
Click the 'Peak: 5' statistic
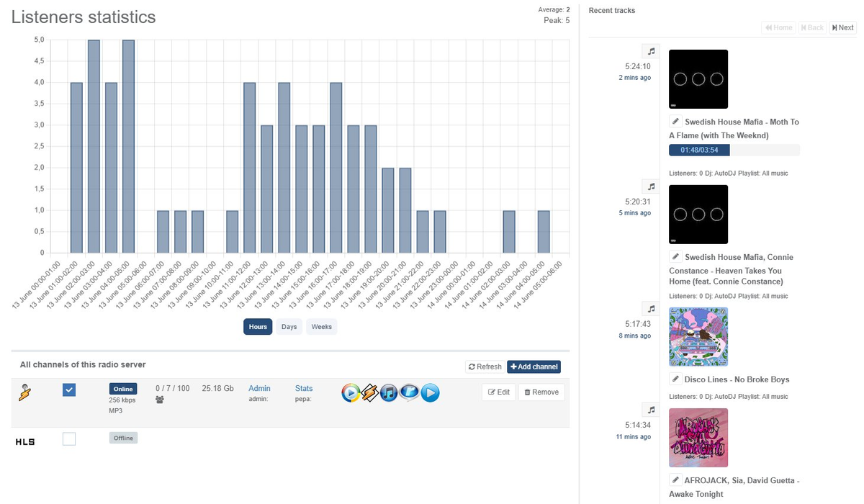[557, 20]
